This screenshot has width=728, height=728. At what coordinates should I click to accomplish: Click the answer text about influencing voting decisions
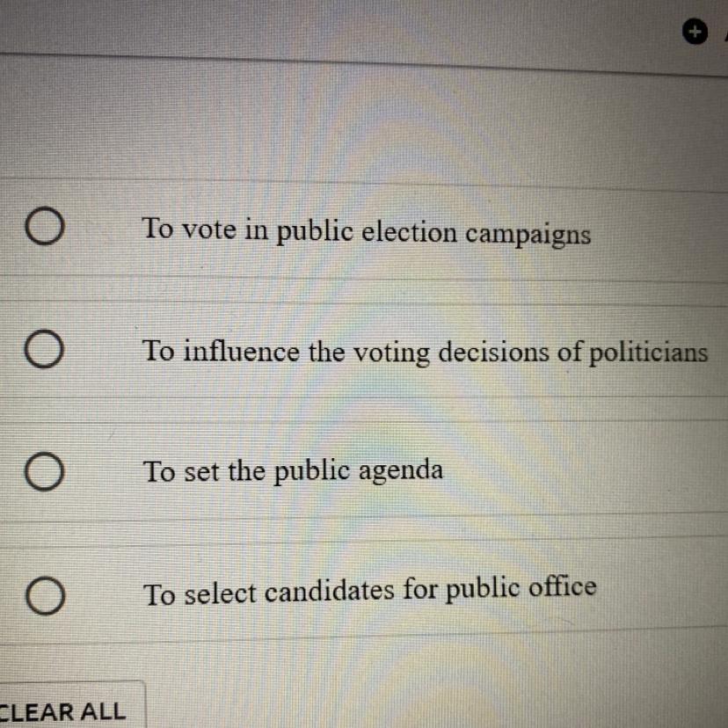coord(425,353)
